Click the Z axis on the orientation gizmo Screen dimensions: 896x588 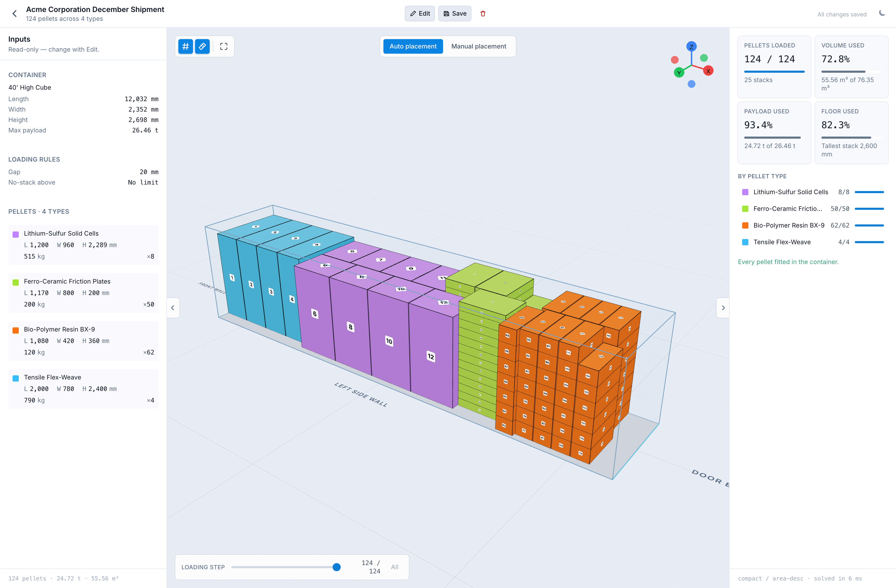click(691, 47)
